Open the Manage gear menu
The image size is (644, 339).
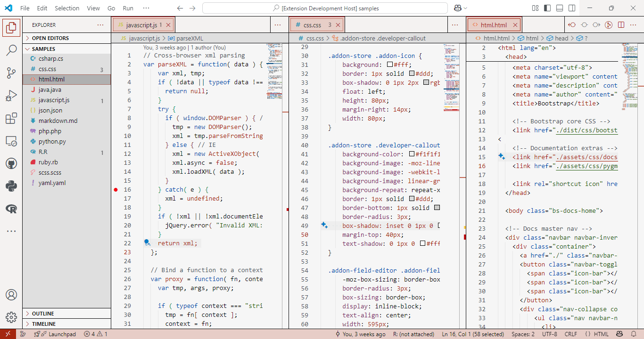(x=11, y=317)
